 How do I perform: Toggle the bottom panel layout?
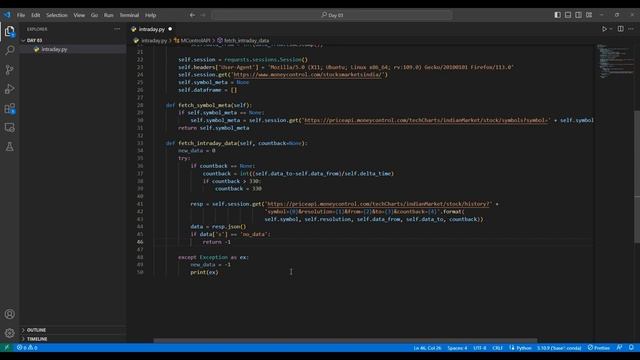click(568, 15)
